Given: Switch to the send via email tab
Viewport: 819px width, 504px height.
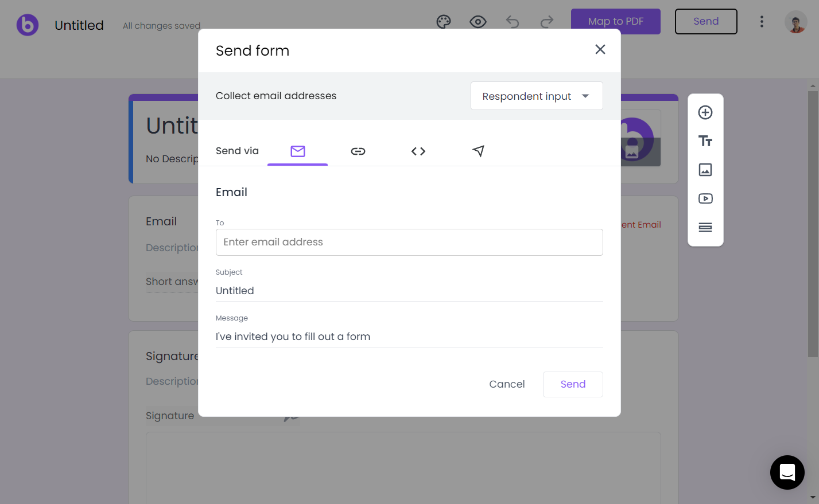Looking at the screenshot, I should tap(297, 151).
